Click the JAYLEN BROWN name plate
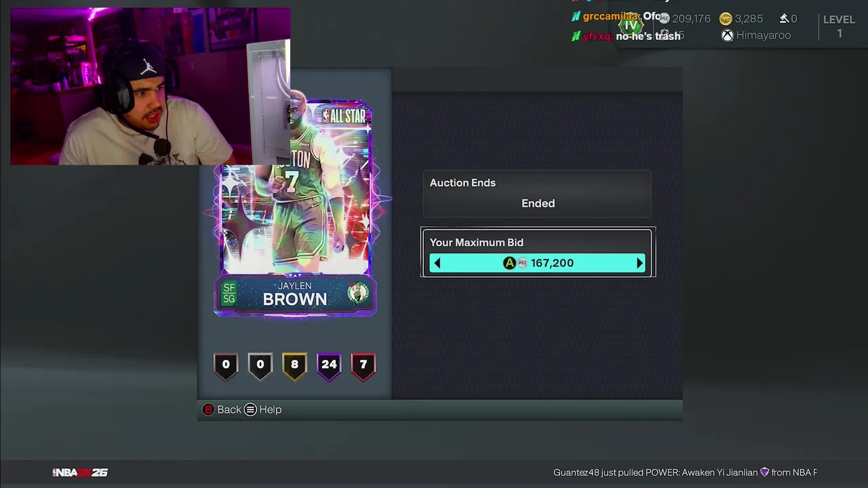This screenshot has width=868, height=488. pos(295,294)
